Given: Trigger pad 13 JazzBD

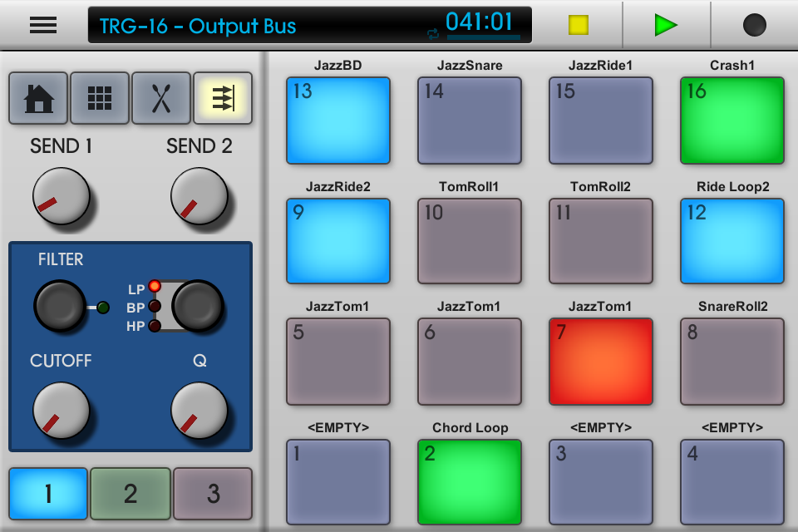Looking at the screenshot, I should [338, 121].
